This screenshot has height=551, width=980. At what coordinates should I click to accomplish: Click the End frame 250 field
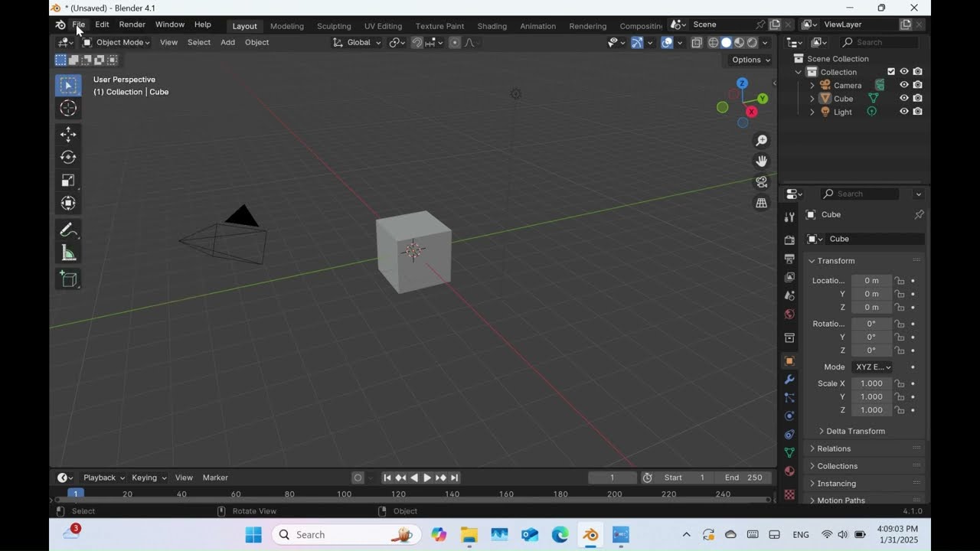click(743, 478)
